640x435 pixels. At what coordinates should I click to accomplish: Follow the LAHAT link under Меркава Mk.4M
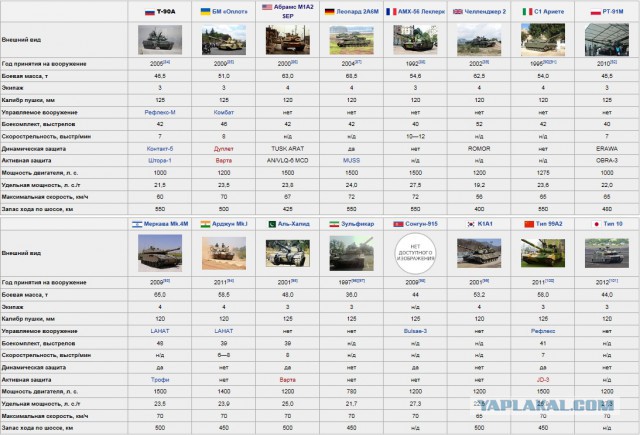tap(160, 331)
